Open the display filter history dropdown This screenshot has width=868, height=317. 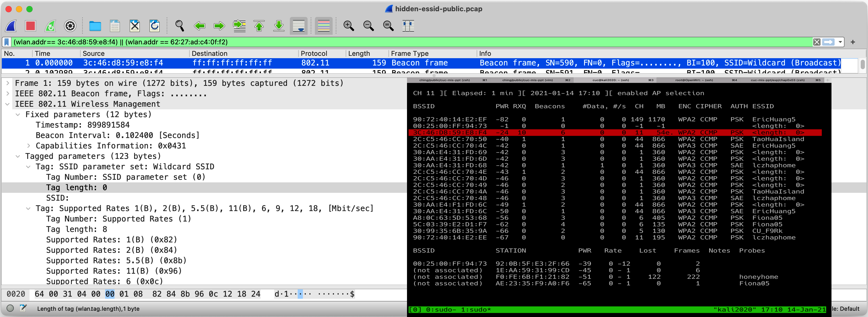tap(840, 42)
